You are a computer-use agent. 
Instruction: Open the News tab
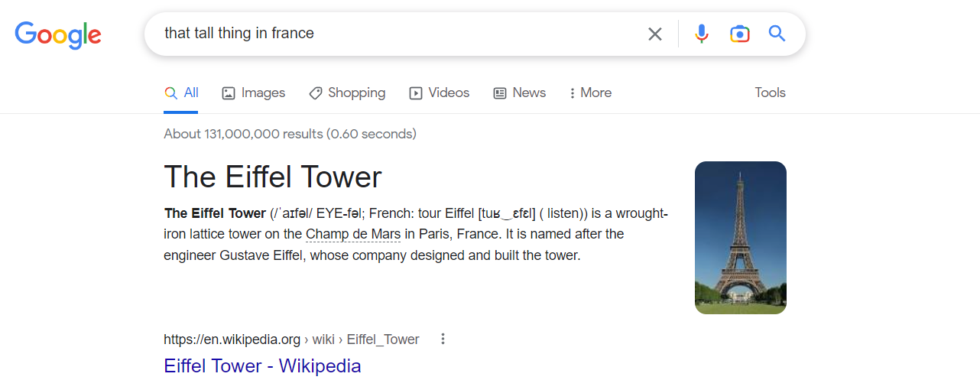pyautogui.click(x=520, y=93)
